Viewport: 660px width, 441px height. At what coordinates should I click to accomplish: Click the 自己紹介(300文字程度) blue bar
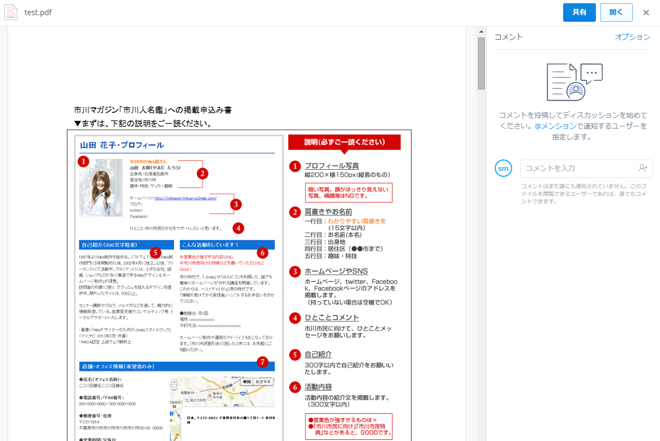(126, 245)
